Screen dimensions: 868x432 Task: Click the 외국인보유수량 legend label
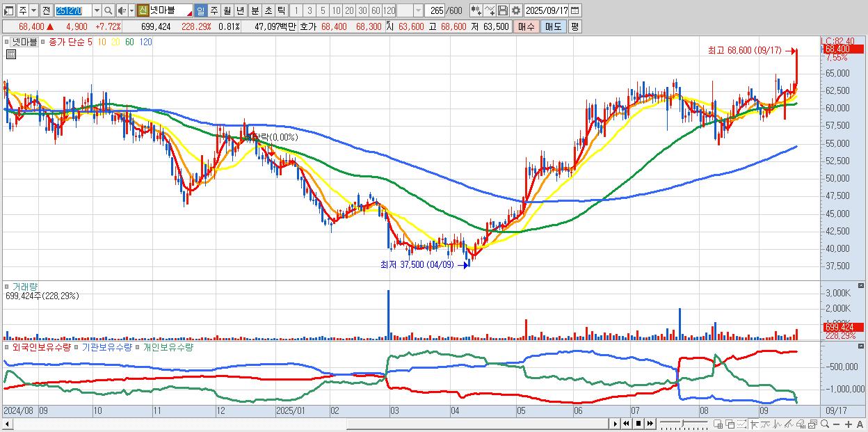pos(42,346)
